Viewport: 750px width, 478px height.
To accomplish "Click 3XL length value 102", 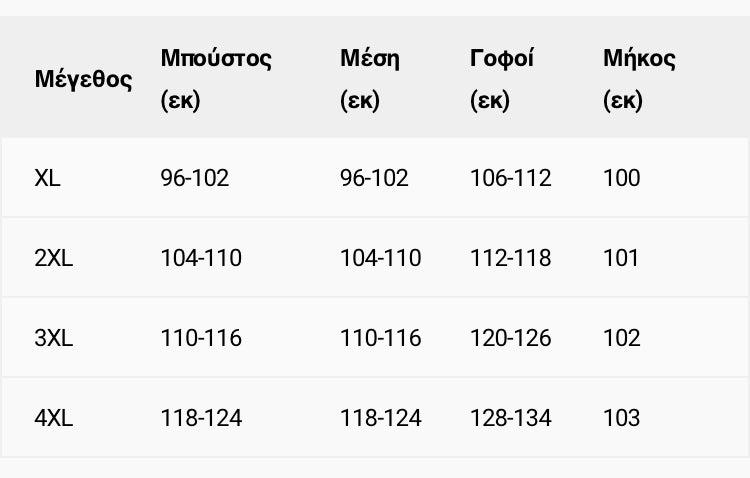I will 621,338.
